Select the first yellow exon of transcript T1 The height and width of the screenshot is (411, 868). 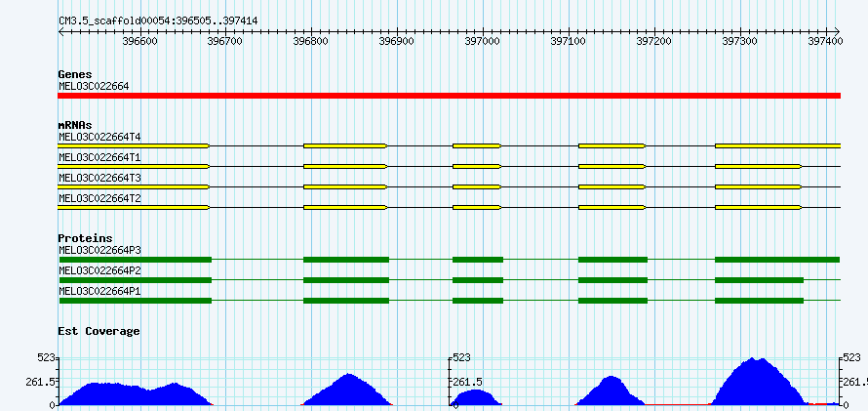coord(134,166)
